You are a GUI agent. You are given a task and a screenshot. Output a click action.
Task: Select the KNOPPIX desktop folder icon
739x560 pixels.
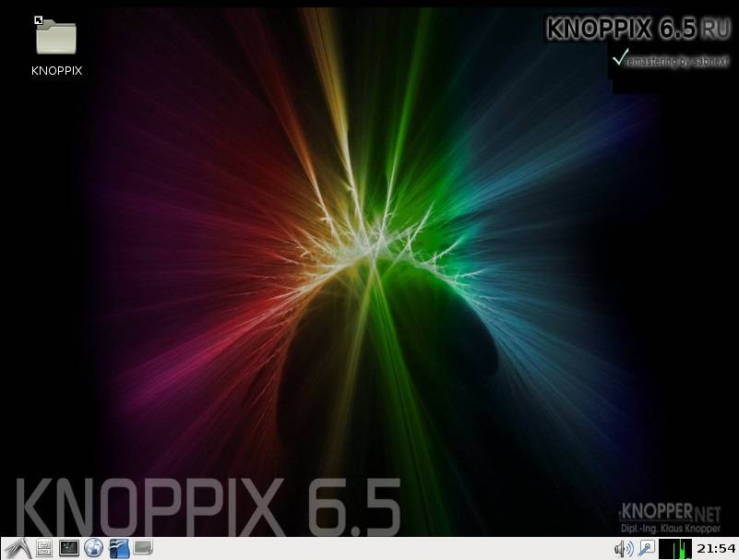point(56,36)
